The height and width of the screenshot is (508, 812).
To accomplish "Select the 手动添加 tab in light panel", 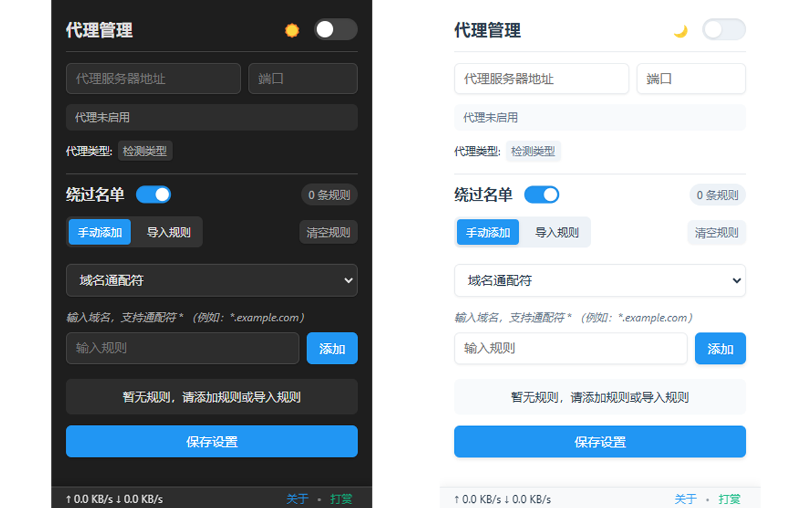I will [487, 232].
